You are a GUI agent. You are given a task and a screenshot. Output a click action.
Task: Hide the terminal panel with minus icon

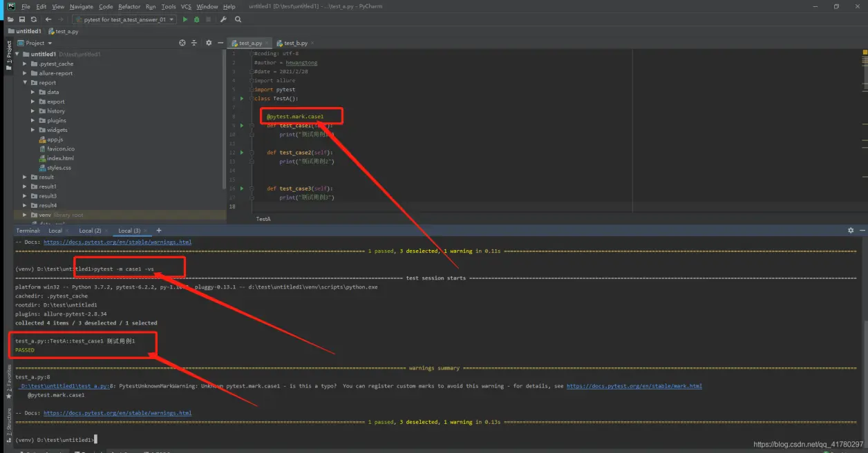pos(861,231)
